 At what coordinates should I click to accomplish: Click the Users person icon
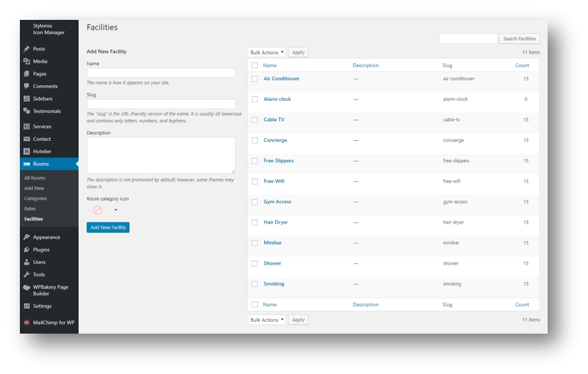pyautogui.click(x=27, y=262)
